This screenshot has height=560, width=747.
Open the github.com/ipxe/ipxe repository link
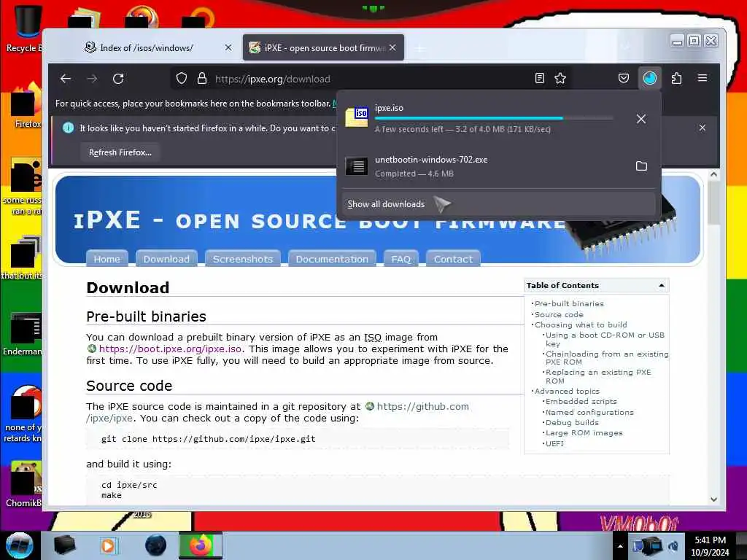[x=423, y=406]
